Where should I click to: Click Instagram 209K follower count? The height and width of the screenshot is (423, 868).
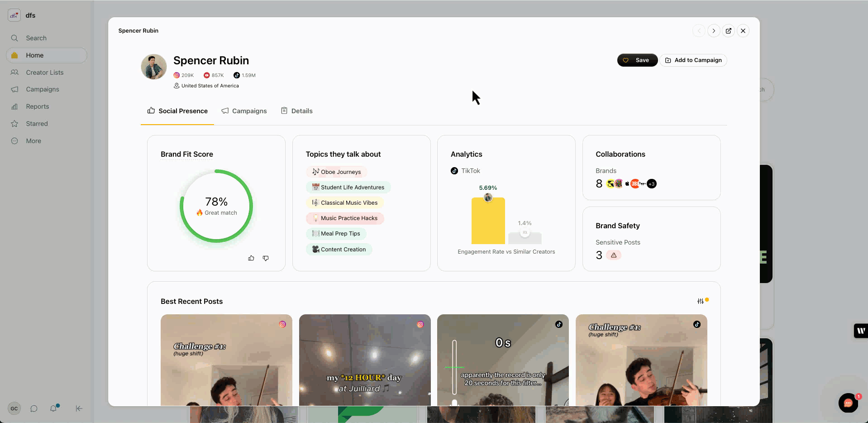click(184, 75)
